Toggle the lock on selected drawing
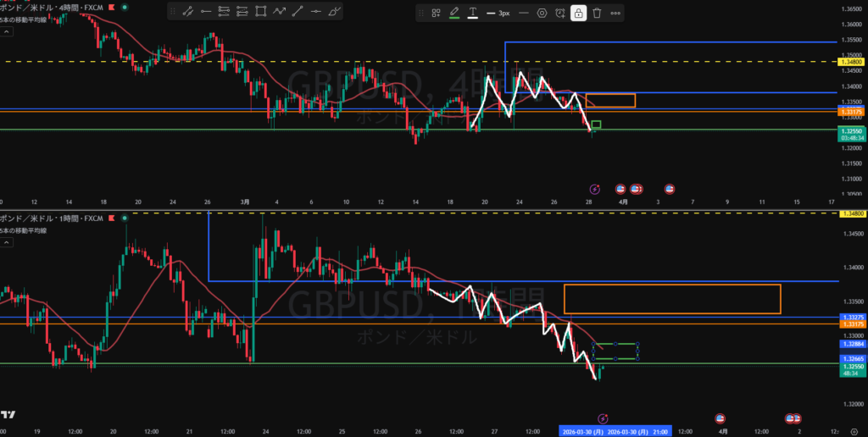 (578, 14)
